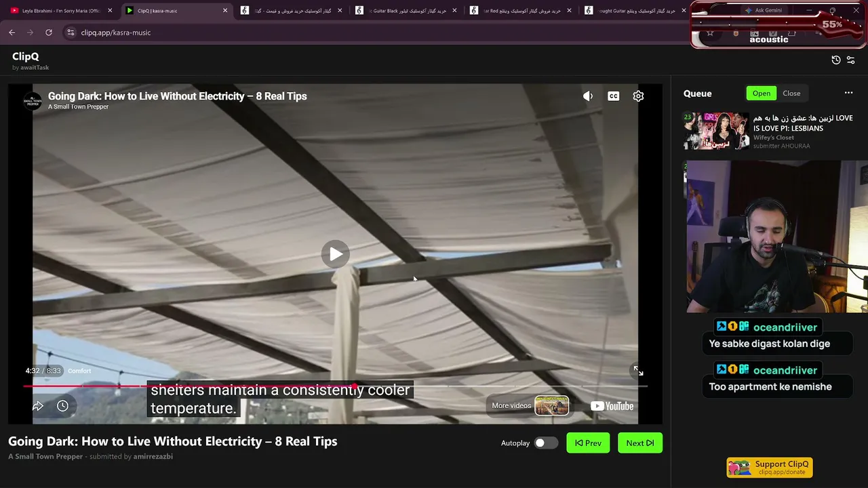The width and height of the screenshot is (868, 488).
Task: Toggle closed captions with the CC icon
Action: point(614,96)
